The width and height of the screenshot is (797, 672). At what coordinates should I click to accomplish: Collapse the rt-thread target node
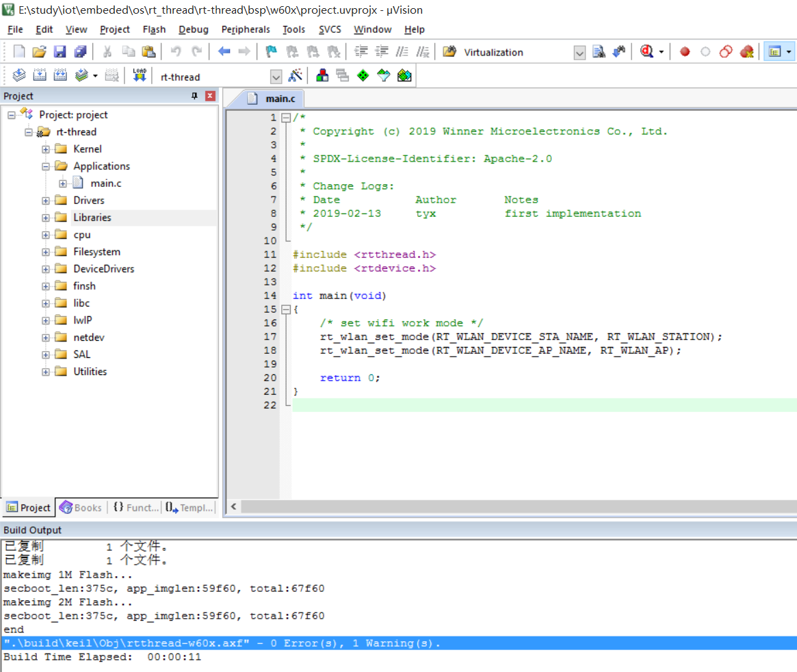(29, 132)
